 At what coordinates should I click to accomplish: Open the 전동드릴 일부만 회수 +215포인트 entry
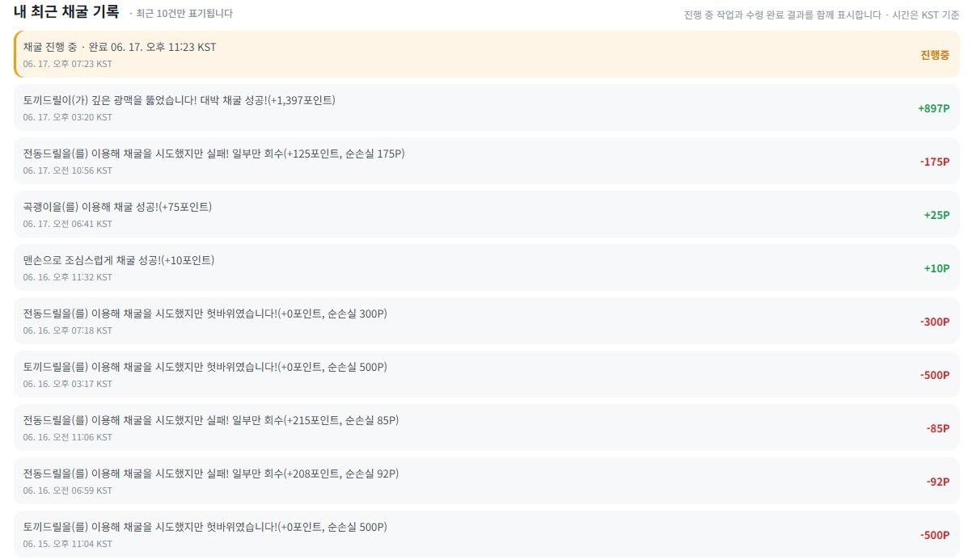point(486,427)
